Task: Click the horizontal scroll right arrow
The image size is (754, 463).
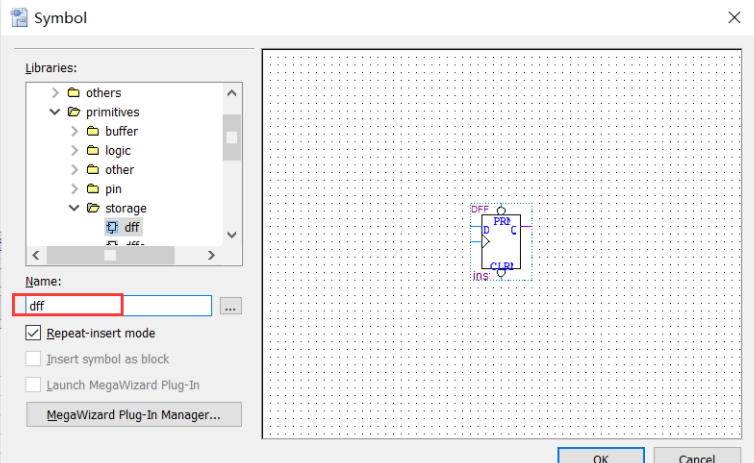Action: coord(211,255)
